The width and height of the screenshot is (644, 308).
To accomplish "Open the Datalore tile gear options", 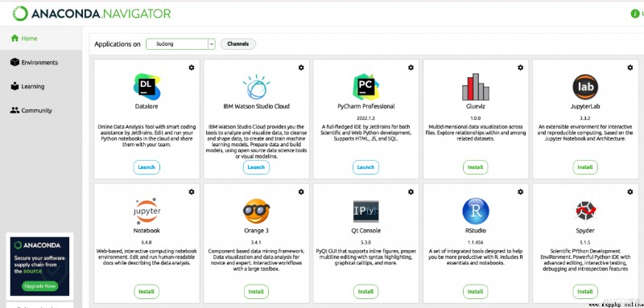I will point(192,68).
